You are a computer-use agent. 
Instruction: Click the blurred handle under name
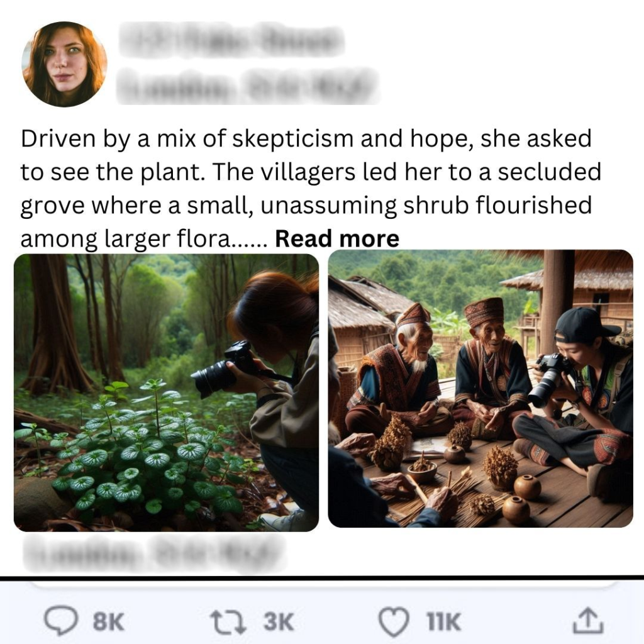point(247,85)
